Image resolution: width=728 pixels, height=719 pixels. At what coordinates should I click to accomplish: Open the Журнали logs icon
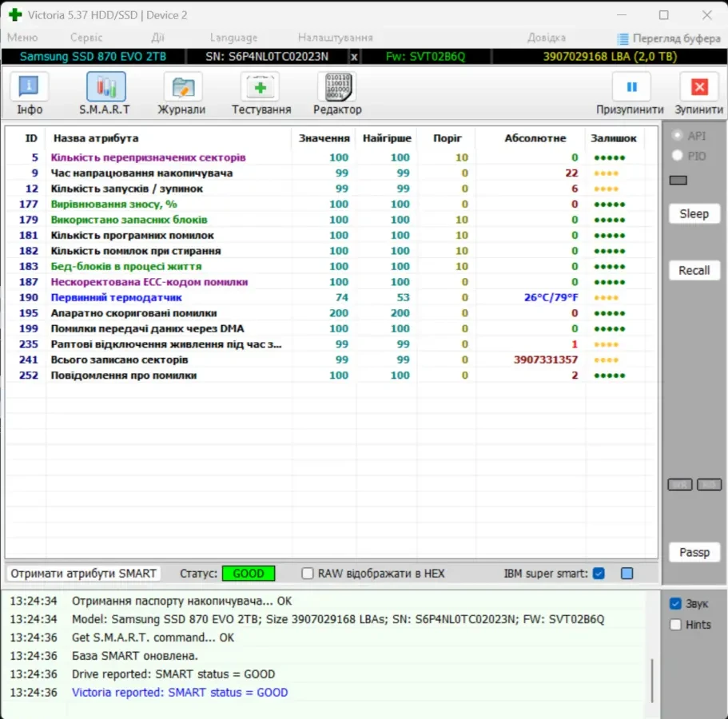pos(183,87)
